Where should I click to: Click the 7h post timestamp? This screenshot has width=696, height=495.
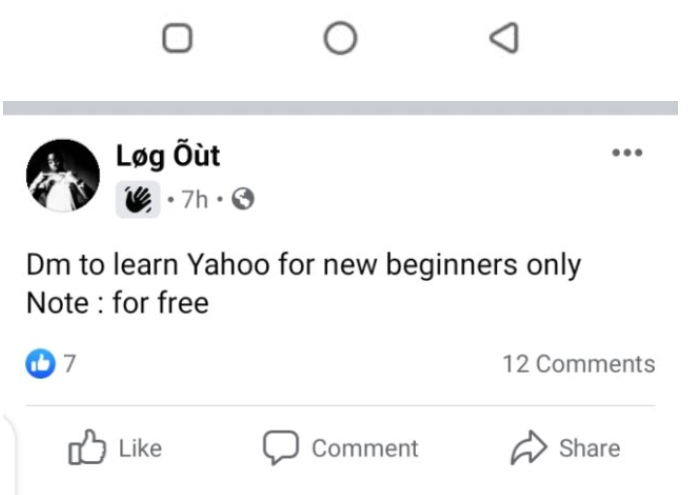coord(194,200)
